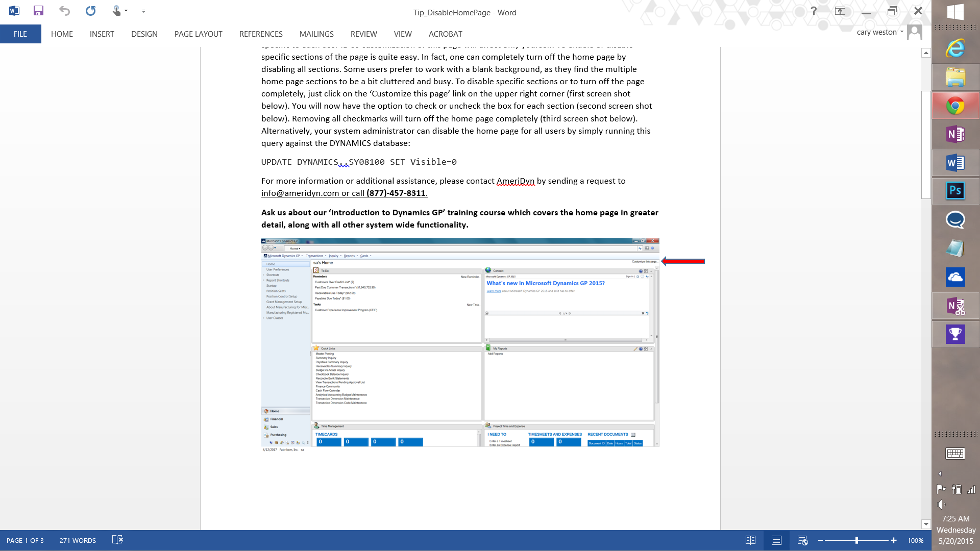Select the embedded Dynamics GP screenshot image
980x551 pixels.
[x=460, y=345]
